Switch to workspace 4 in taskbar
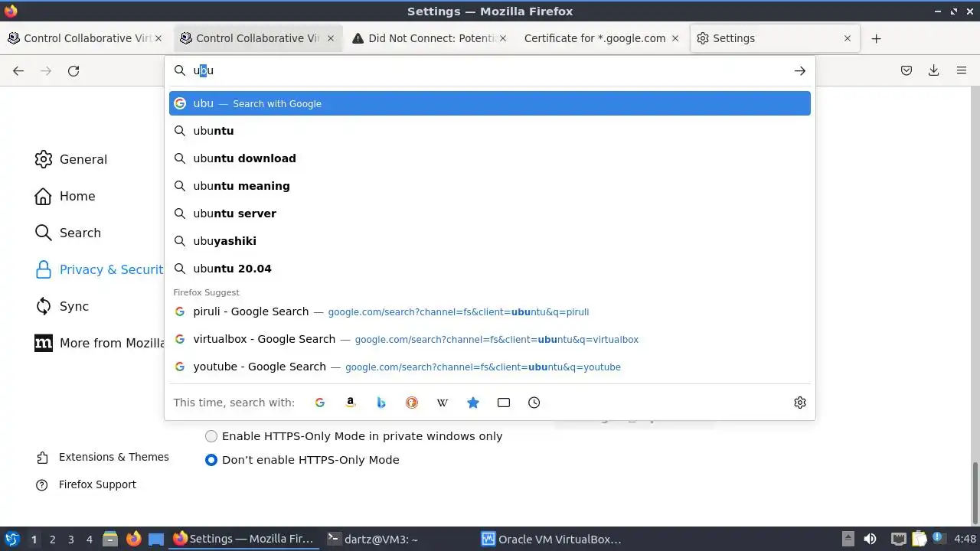The height and width of the screenshot is (551, 980). coord(89,540)
